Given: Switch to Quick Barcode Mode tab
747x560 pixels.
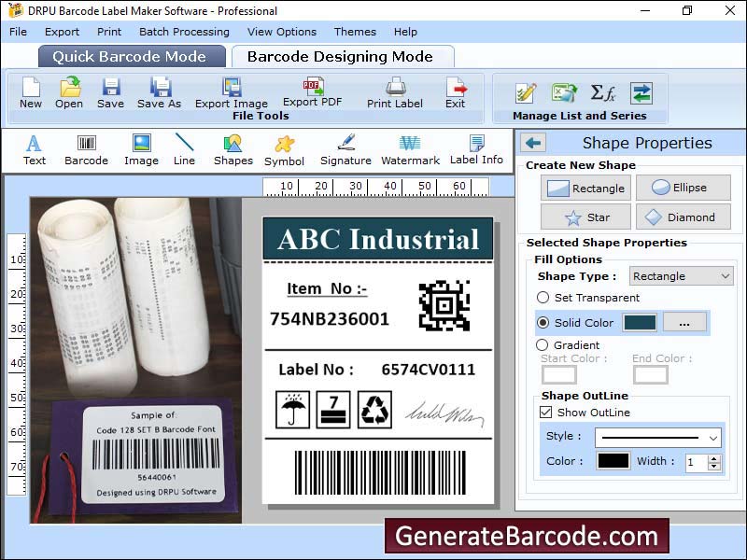Looking at the screenshot, I should click(132, 56).
